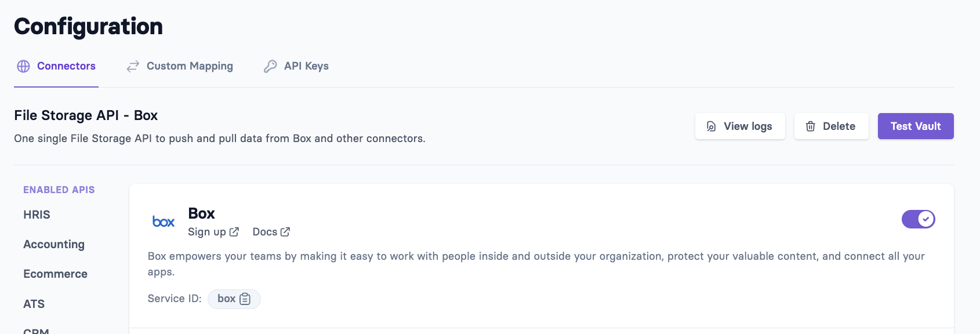This screenshot has width=980, height=334.
Task: Click the Box logo
Action: (163, 222)
